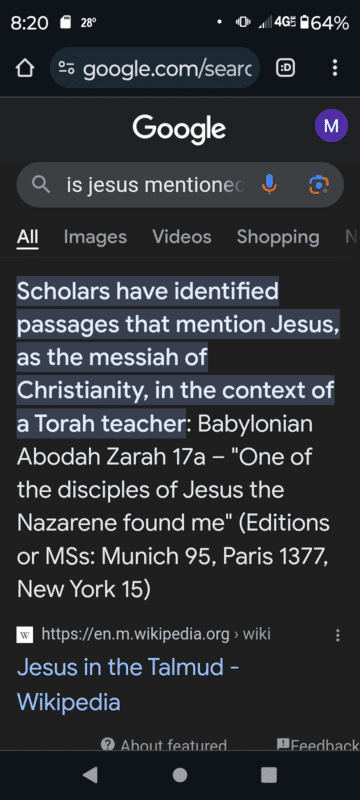Tap the Chrome home icon
Viewport: 360px width, 800px height.
click(x=25, y=68)
